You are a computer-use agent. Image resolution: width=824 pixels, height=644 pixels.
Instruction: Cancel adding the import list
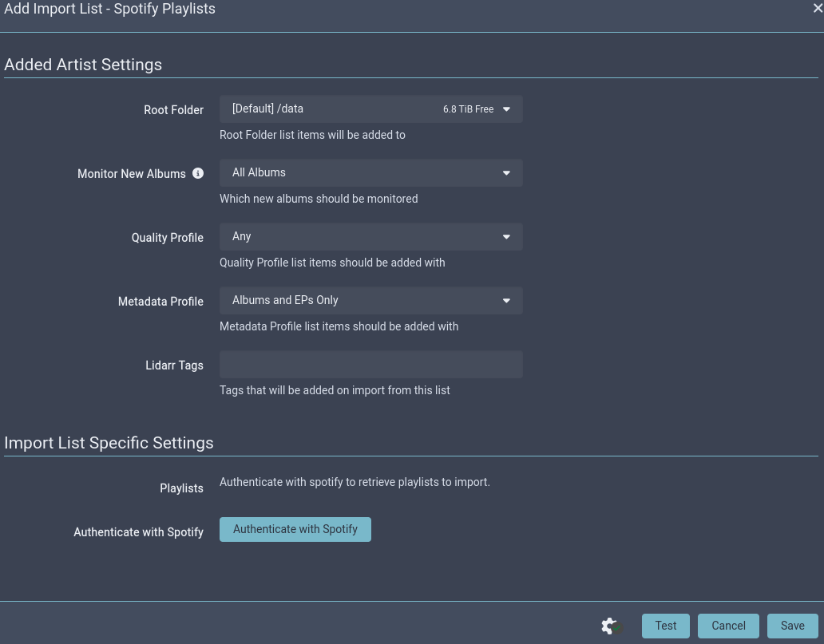[x=728, y=626]
